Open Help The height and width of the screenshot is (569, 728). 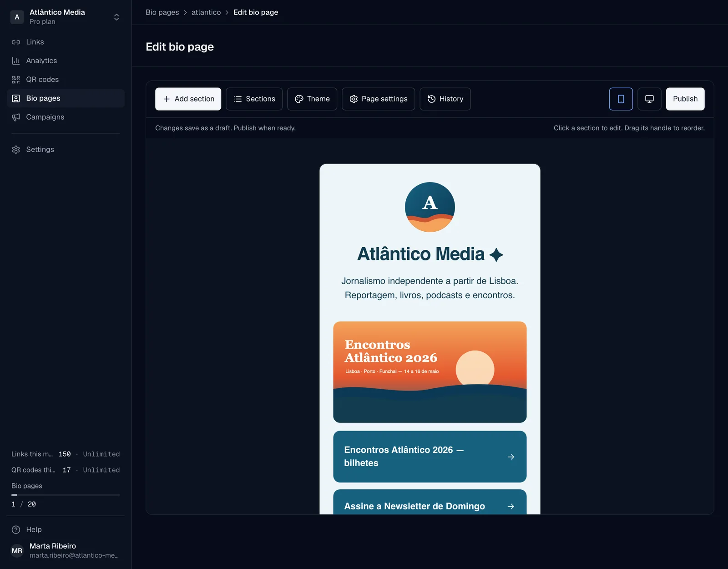(66, 529)
